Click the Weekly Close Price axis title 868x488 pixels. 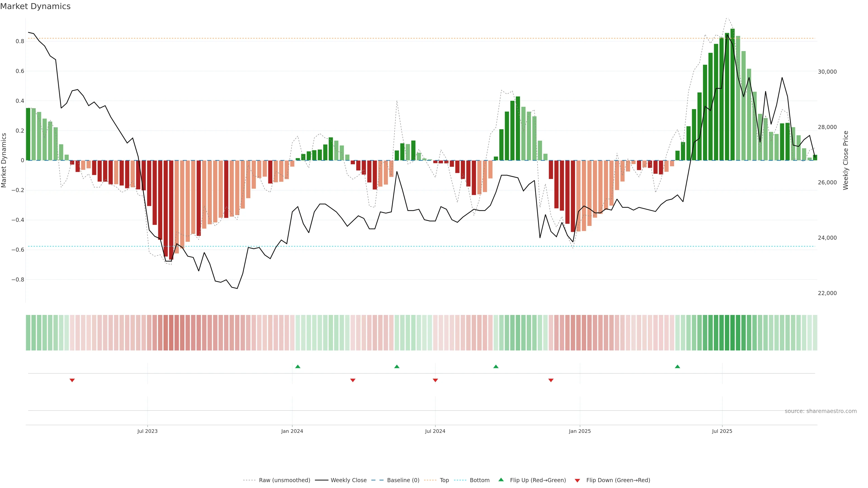pos(846,160)
